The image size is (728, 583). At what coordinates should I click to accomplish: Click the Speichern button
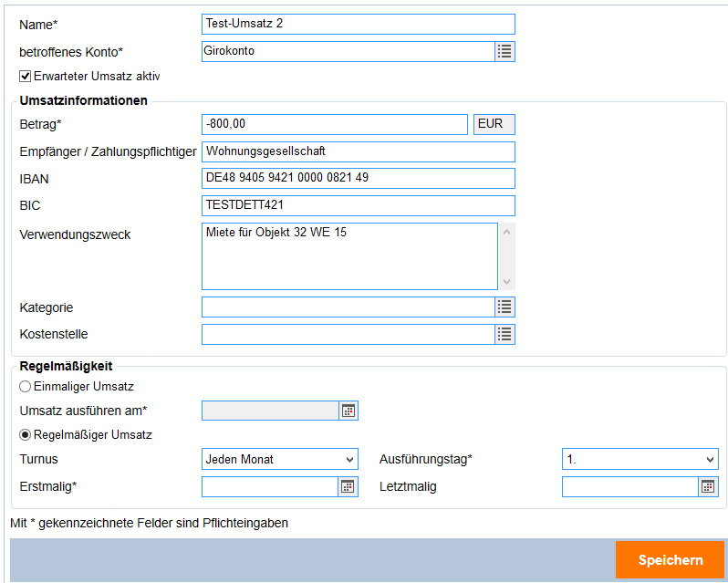click(670, 559)
